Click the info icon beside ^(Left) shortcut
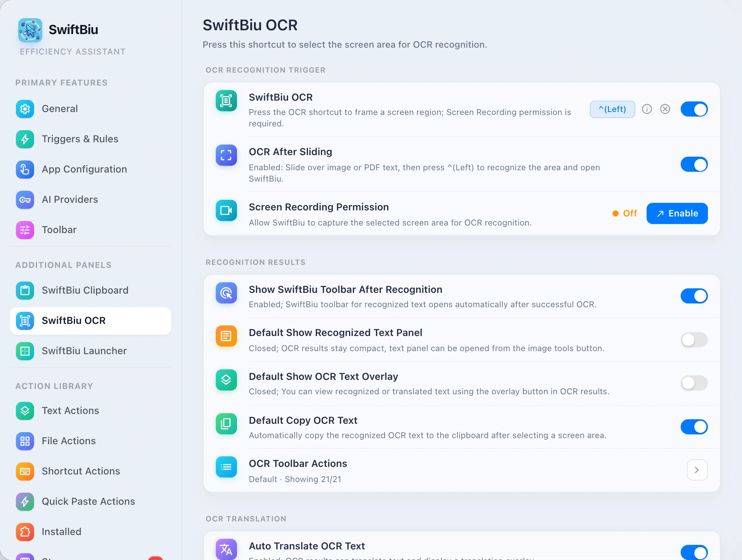The image size is (742, 560). 647,109
